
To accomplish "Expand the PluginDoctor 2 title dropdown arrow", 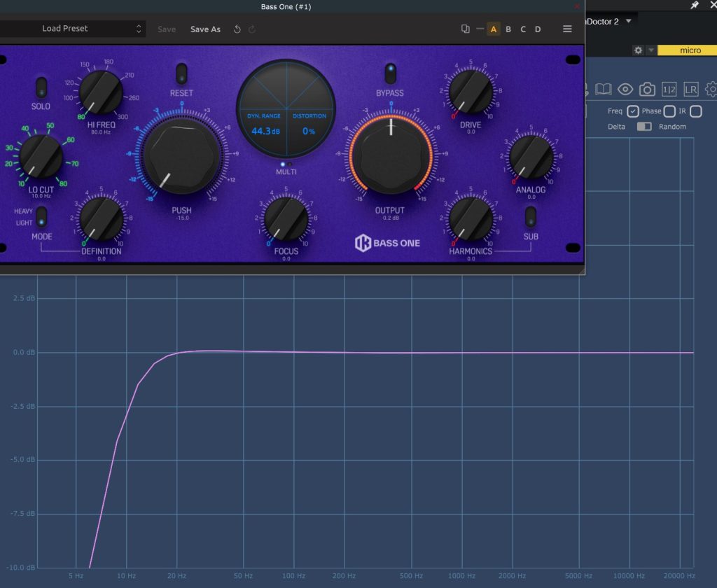I will click(628, 21).
